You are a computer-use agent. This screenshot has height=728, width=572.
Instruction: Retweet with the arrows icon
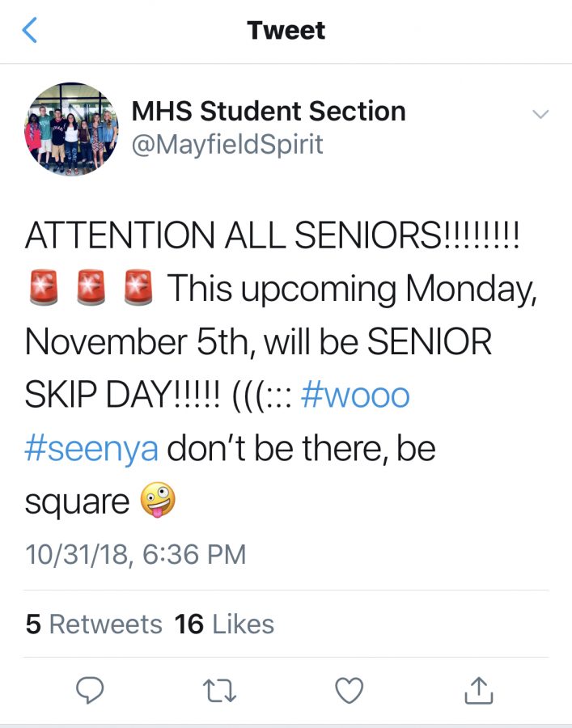[219, 691]
